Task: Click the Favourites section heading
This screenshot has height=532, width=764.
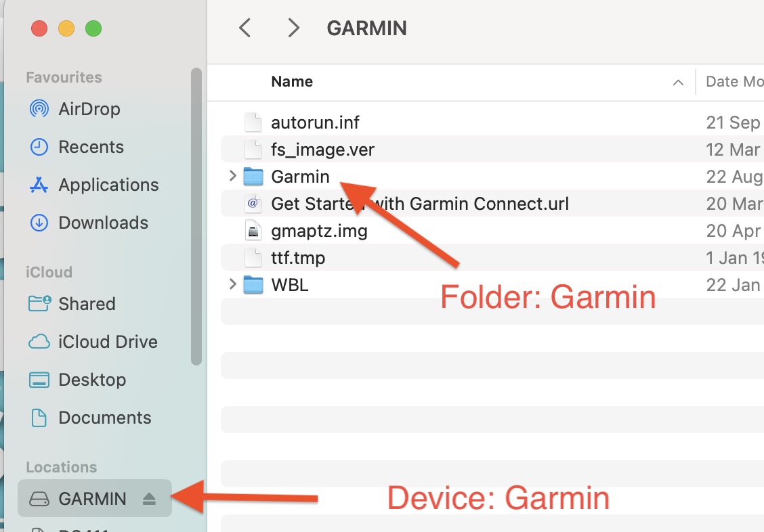Action: point(64,77)
